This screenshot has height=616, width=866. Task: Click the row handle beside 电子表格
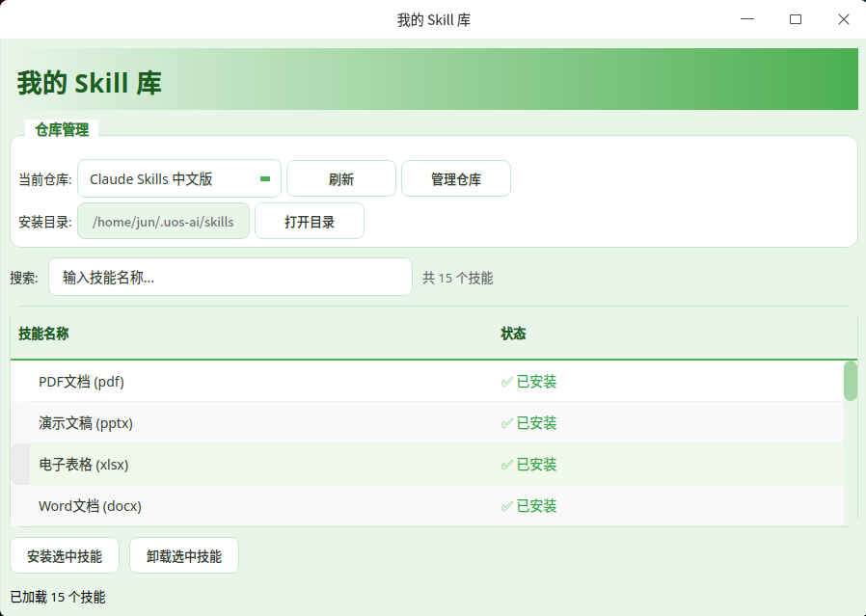tap(20, 465)
